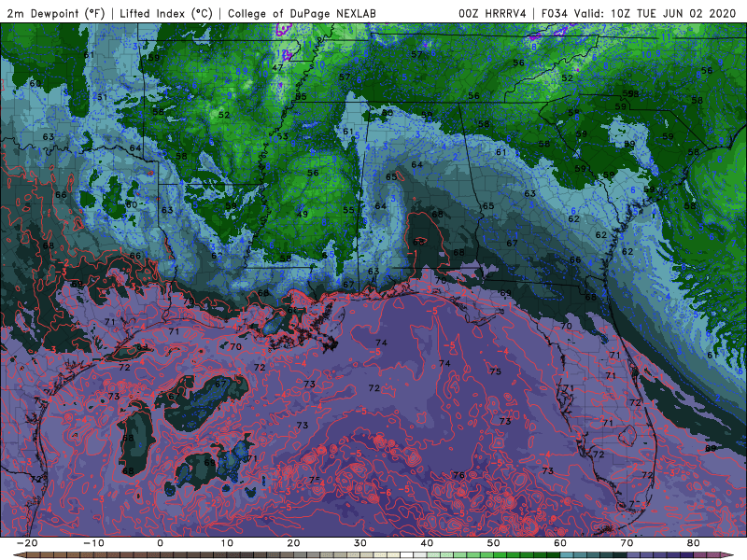
Task: Click the '51' dewpoint value in Oklahoma
Action: click(x=102, y=97)
